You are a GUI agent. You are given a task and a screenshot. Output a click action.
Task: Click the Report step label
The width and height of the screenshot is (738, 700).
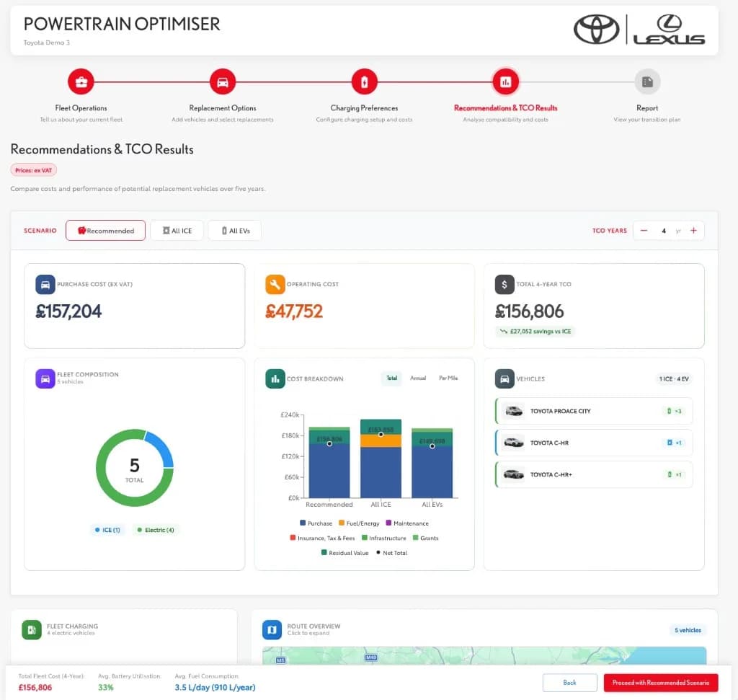647,108
